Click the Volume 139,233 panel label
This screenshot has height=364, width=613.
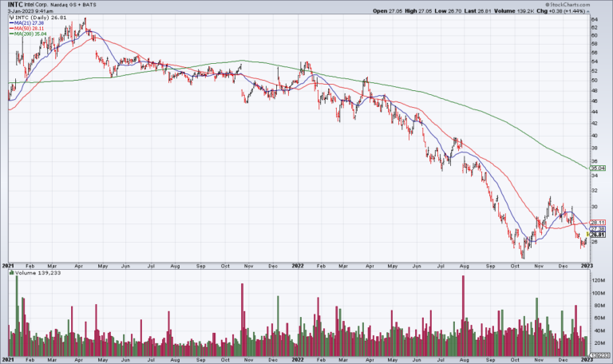38,273
